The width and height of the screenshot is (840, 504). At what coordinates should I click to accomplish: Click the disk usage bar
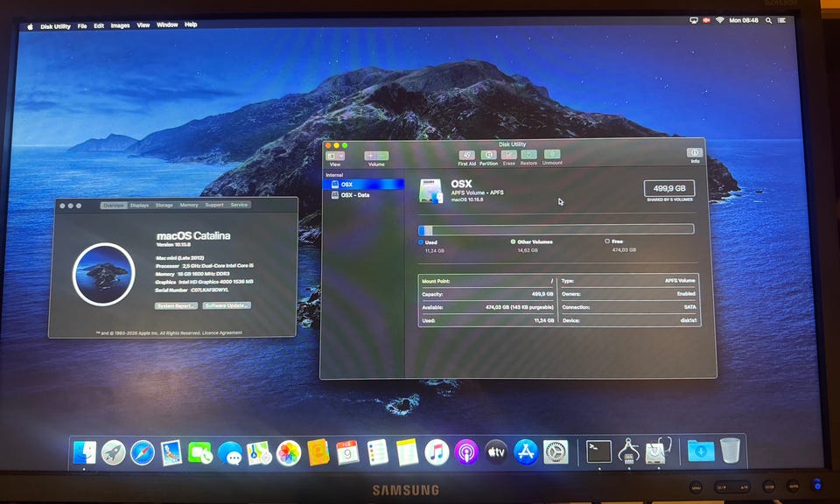[x=556, y=229]
